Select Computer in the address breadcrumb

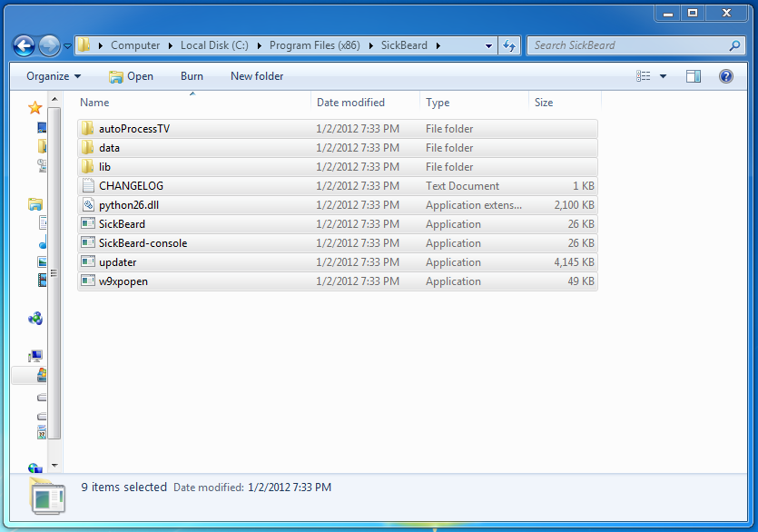click(x=135, y=45)
